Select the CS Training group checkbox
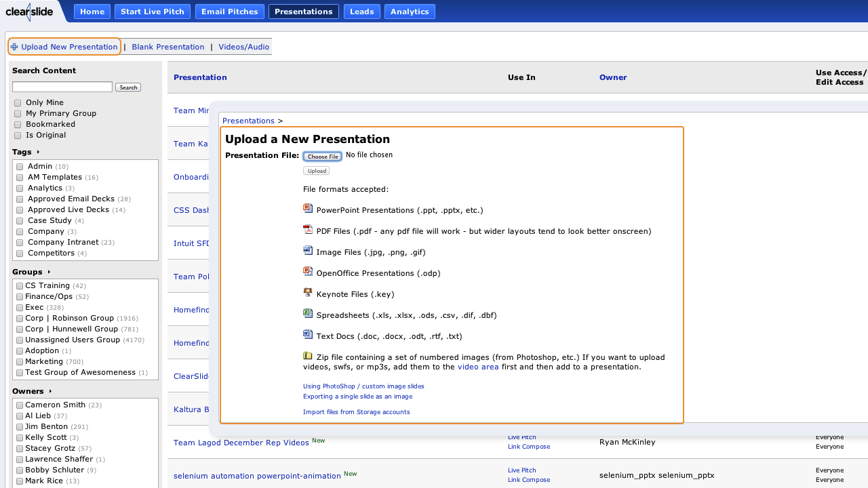The height and width of the screenshot is (488, 868). 20,286
